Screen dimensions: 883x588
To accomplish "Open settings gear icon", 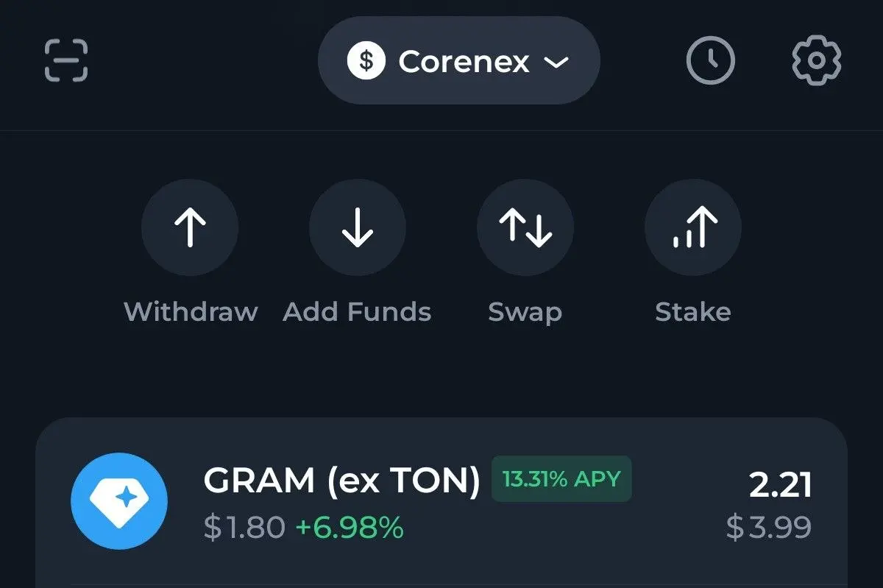I will 816,60.
